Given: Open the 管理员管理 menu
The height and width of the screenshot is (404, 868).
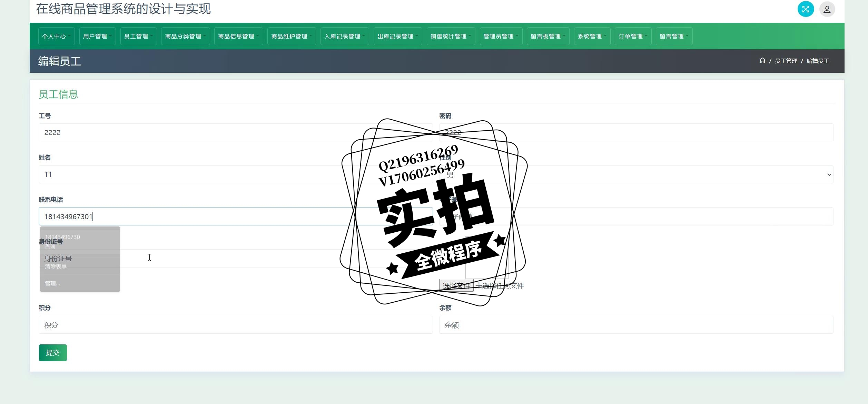Looking at the screenshot, I should click(x=501, y=36).
